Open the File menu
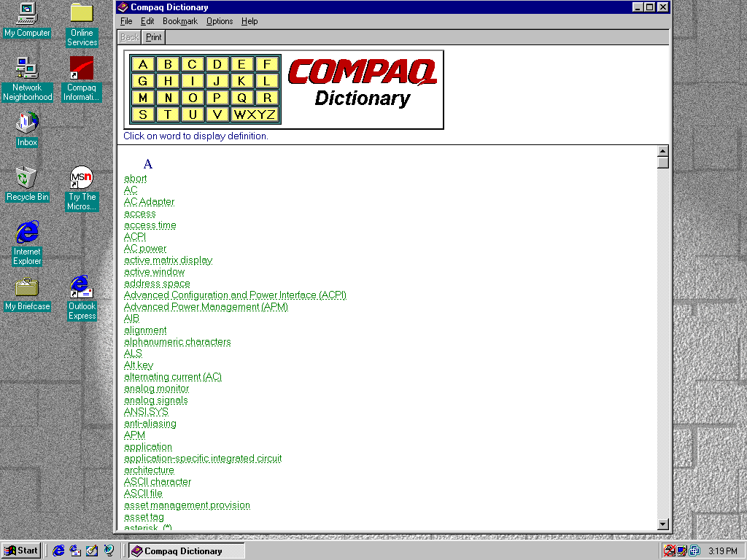This screenshot has height=560, width=747. (126, 21)
